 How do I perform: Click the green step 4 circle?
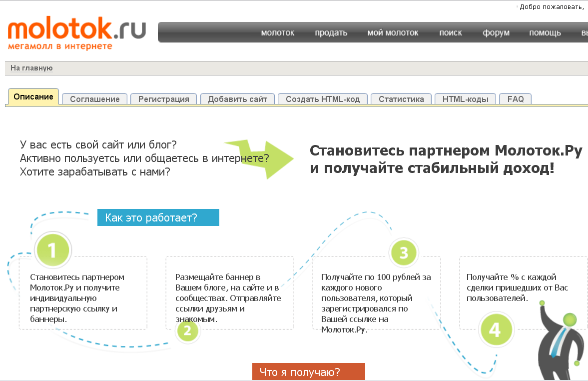[496, 330]
